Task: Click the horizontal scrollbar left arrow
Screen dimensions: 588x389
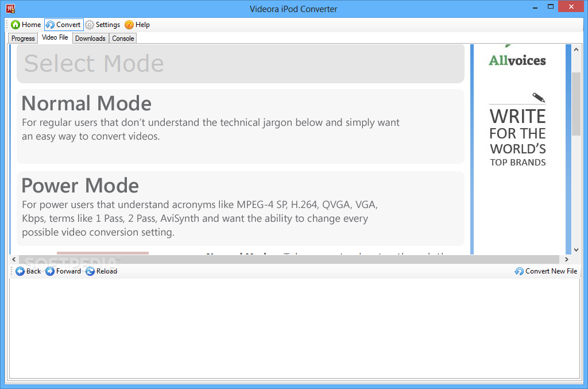Action: (14, 259)
